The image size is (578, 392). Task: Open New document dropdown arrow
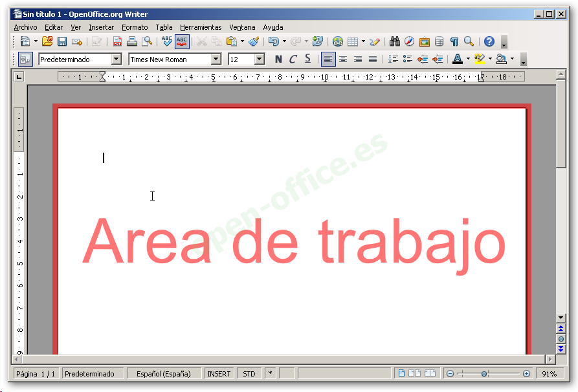(36, 41)
